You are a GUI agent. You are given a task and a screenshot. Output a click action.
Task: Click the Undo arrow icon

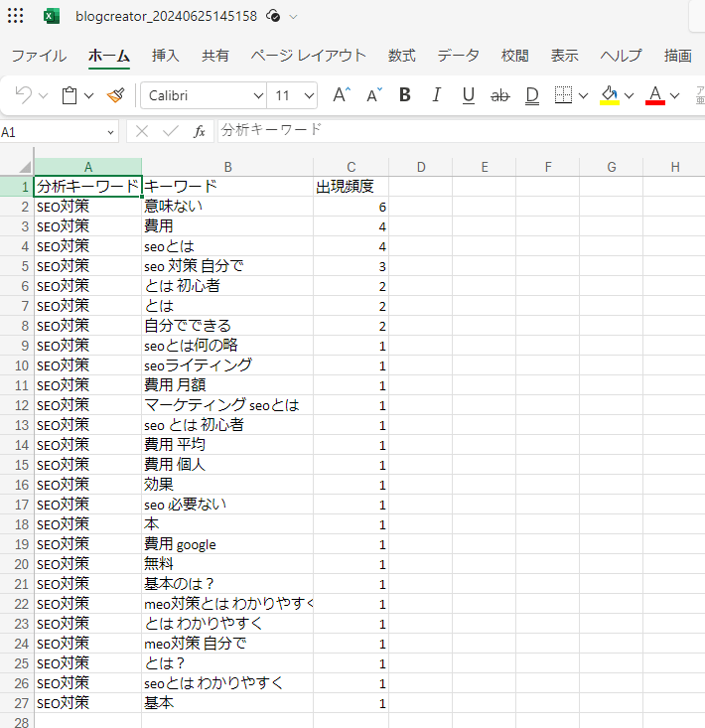point(23,95)
